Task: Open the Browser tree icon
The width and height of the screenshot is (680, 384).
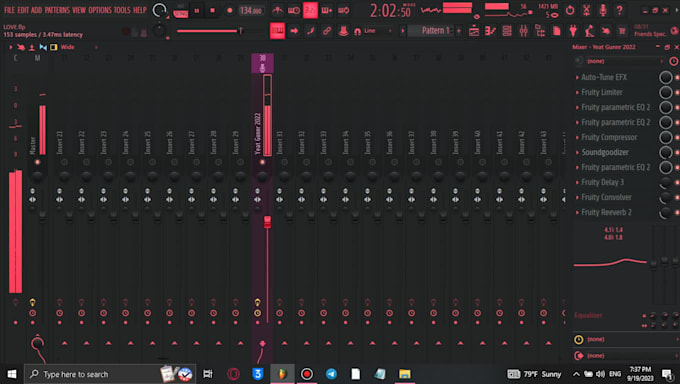Action: 540,31
